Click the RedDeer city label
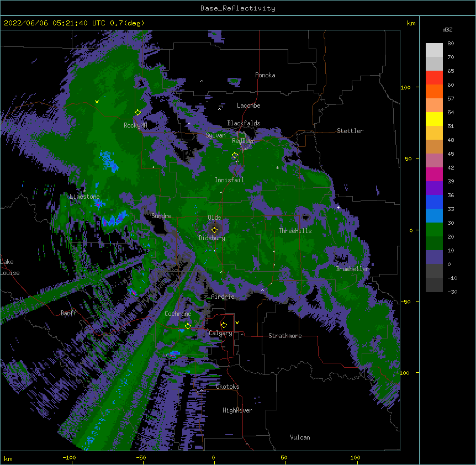This screenshot has height=465, width=476. coord(244,141)
